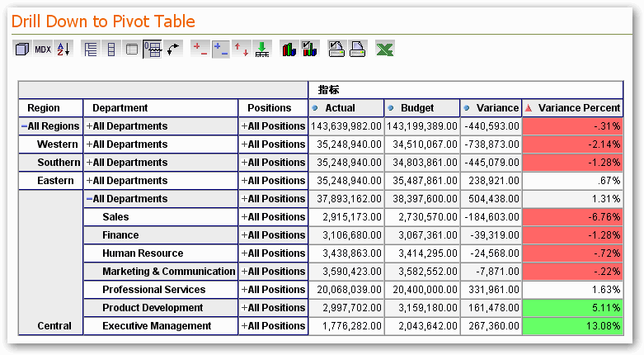The height and width of the screenshot is (355, 644).
Task: Select the Central region cell
Action: click(51, 263)
